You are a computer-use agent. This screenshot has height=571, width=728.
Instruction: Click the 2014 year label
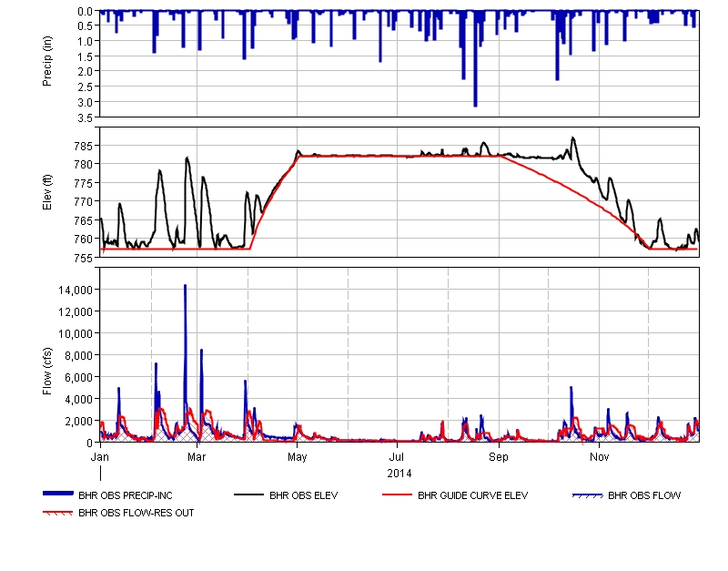point(399,474)
